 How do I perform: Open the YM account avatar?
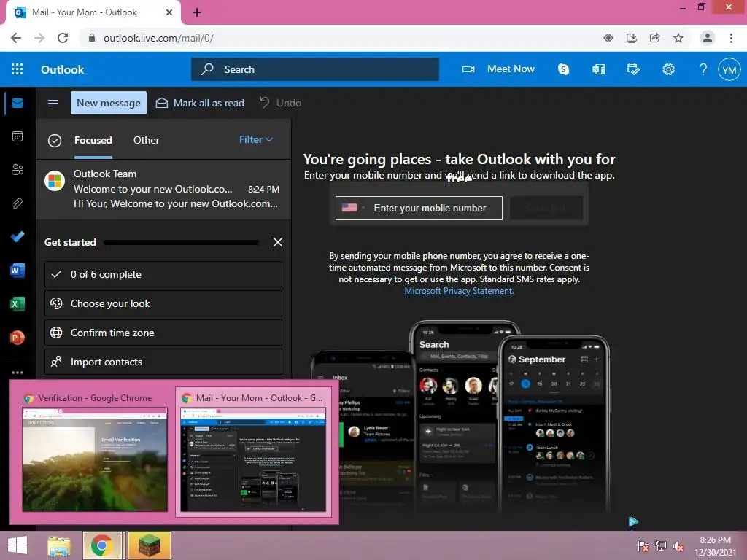pos(729,69)
